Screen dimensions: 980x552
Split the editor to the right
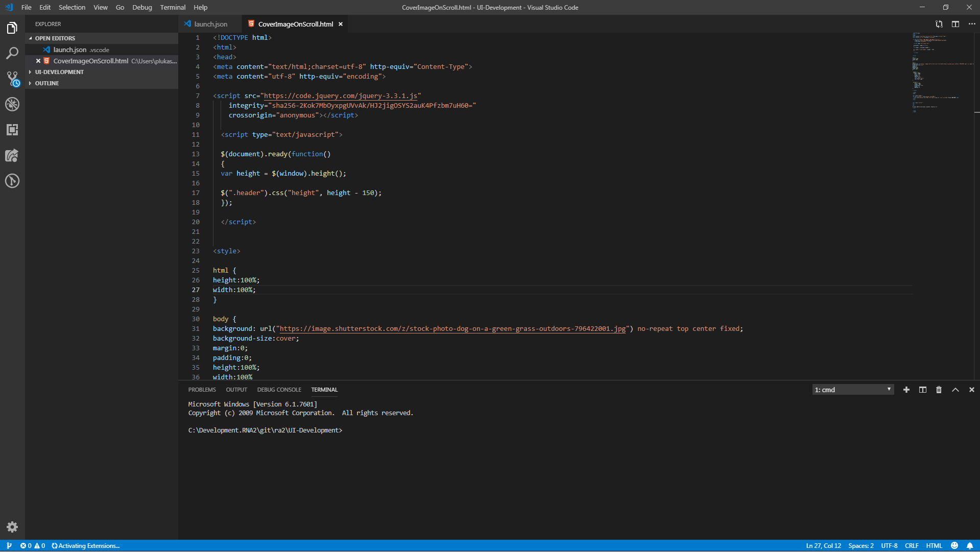pos(955,24)
